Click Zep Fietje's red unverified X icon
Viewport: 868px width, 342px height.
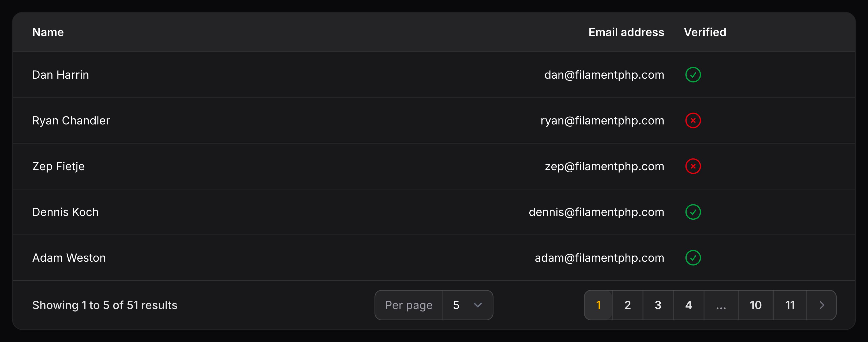point(693,166)
